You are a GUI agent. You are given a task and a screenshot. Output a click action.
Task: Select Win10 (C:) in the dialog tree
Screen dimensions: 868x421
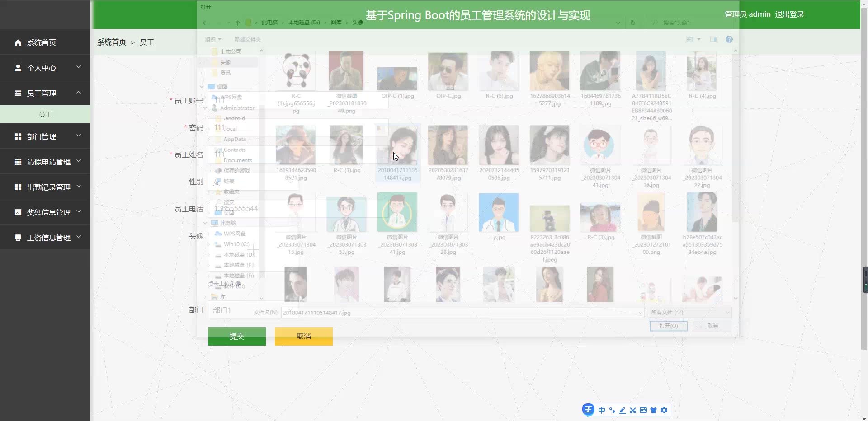coord(236,244)
